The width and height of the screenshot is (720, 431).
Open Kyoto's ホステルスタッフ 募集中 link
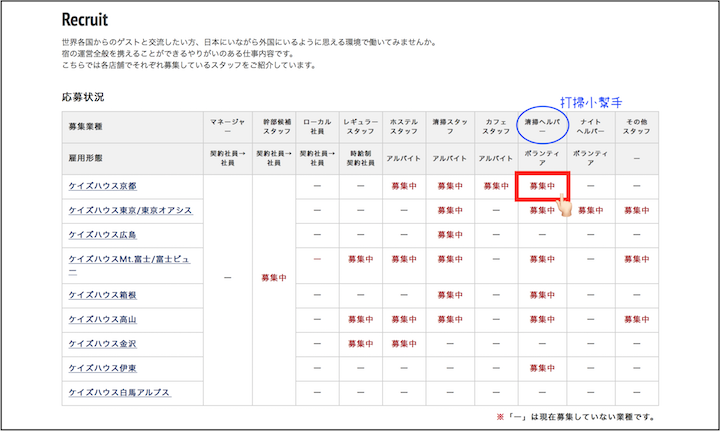(404, 187)
